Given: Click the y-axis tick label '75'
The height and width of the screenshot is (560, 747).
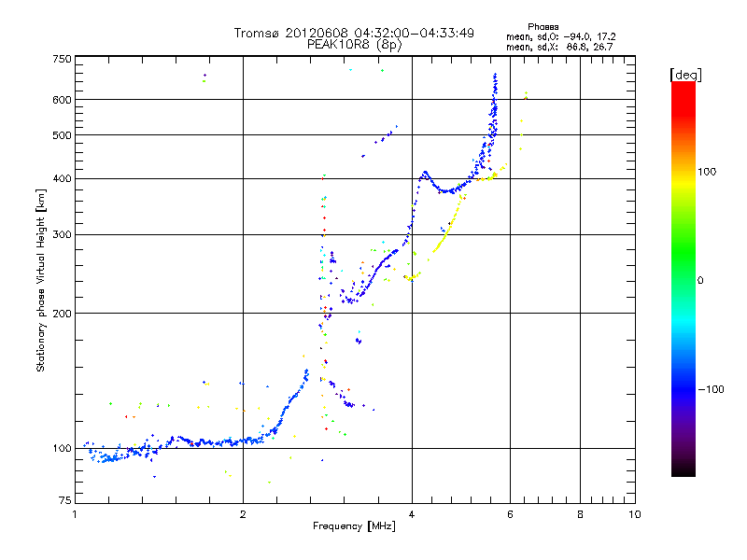Looking at the screenshot, I should pyautogui.click(x=64, y=500).
